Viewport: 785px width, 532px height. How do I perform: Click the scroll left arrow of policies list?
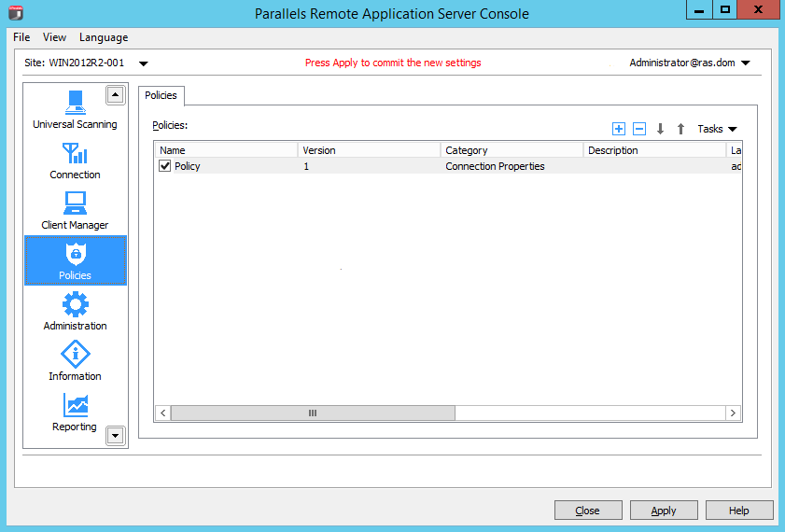(x=162, y=413)
